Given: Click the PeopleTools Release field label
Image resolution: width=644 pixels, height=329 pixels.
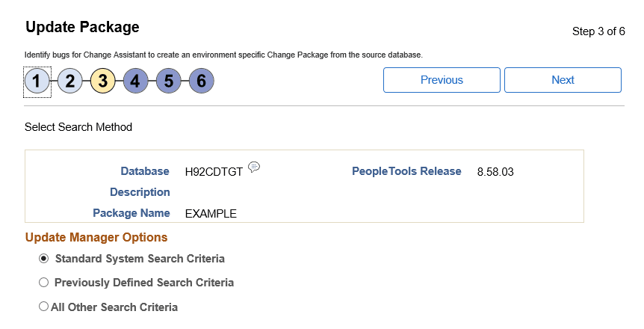Looking at the screenshot, I should (406, 171).
